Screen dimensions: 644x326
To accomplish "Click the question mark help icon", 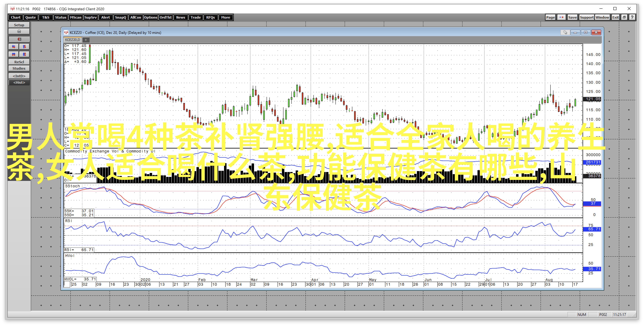I will [632, 17].
